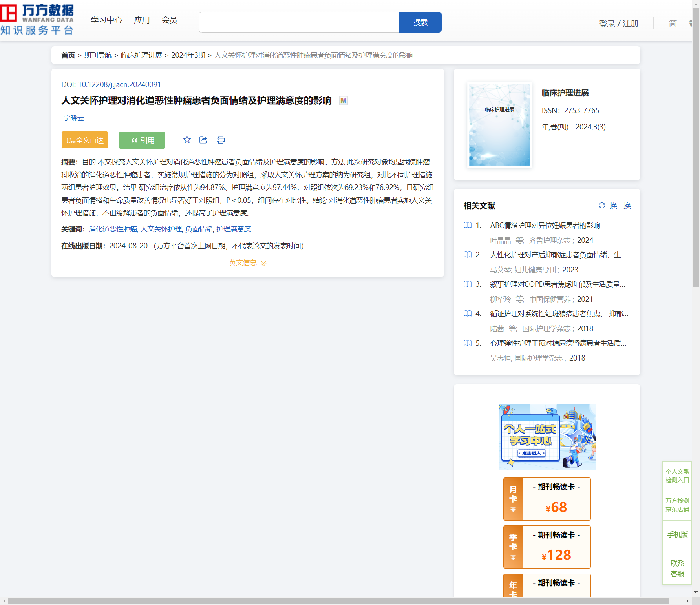Open 期刊导航 breadcrumb link

[98, 55]
